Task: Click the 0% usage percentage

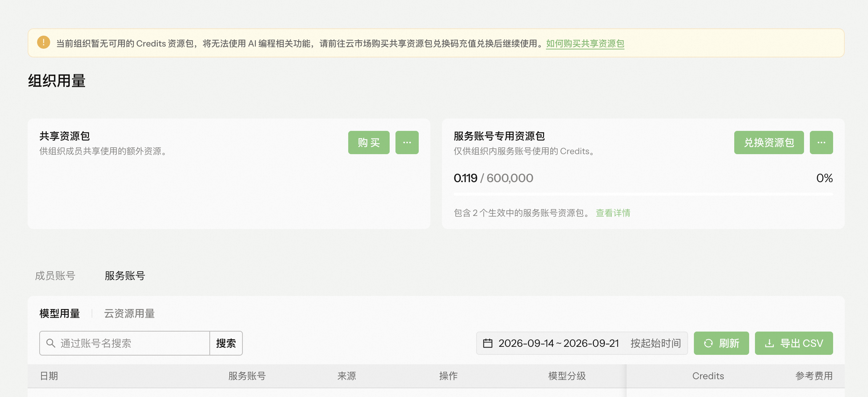Action: point(824,178)
